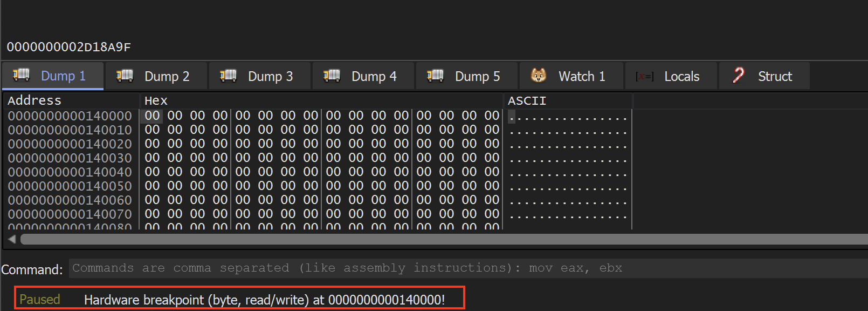Click the hardware breakpoint status message

(x=264, y=300)
